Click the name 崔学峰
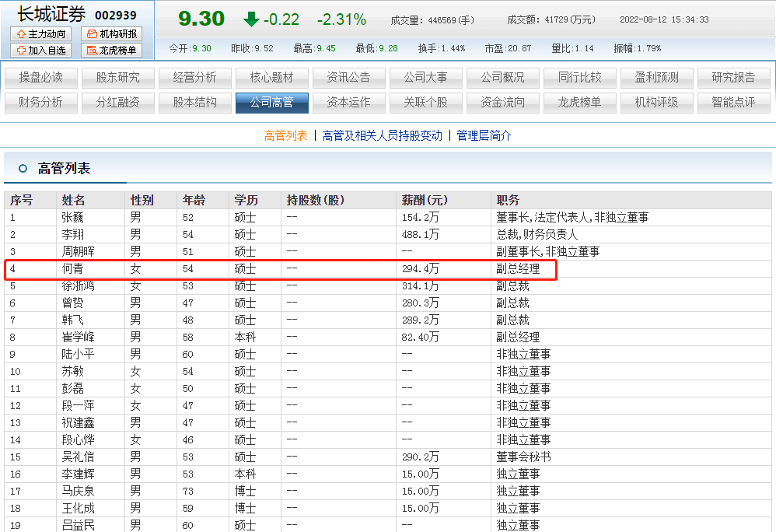This screenshot has height=532, width=776. 79,337
